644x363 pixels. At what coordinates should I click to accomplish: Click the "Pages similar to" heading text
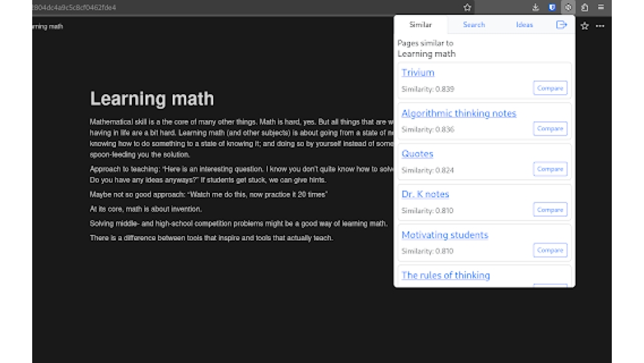coord(425,43)
